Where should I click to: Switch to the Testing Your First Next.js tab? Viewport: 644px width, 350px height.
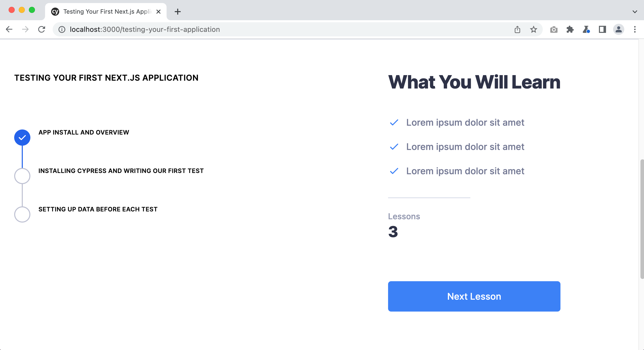106,12
